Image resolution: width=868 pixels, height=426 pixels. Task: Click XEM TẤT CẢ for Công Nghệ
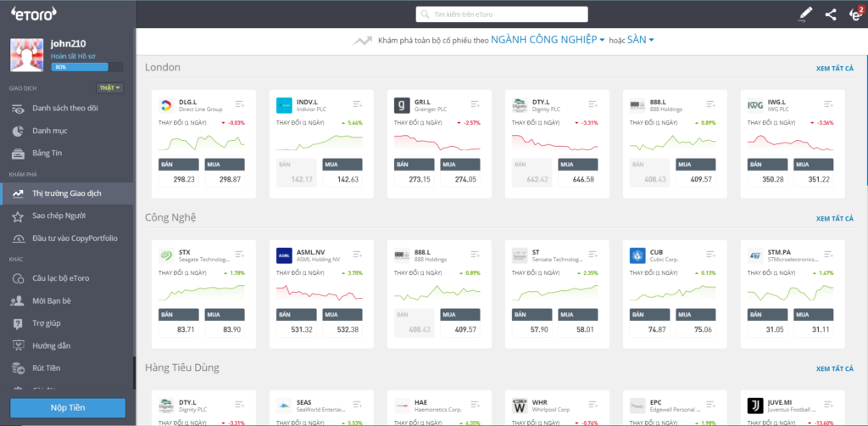pos(835,218)
